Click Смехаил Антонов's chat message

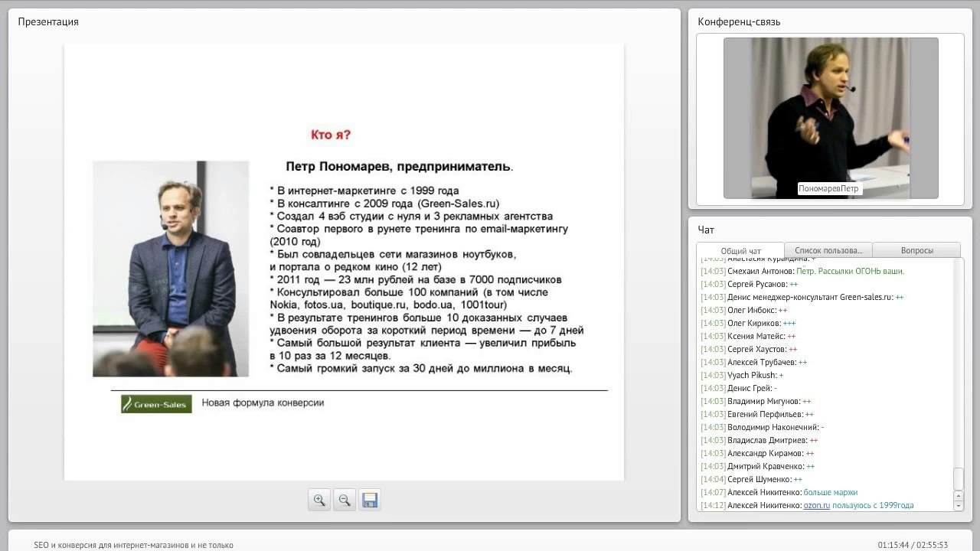click(x=802, y=271)
